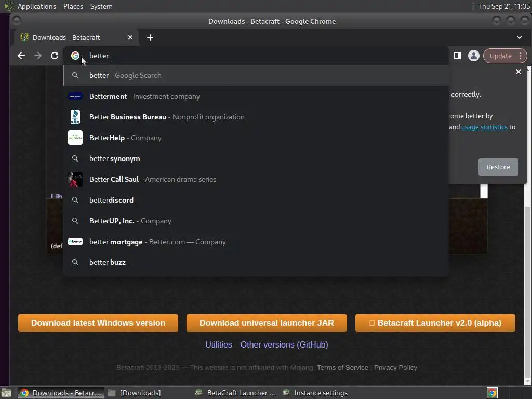This screenshot has height=399, width=532.
Task: Click the magnifier icon beside BetterUP, Inc.
Action: [x=75, y=221]
